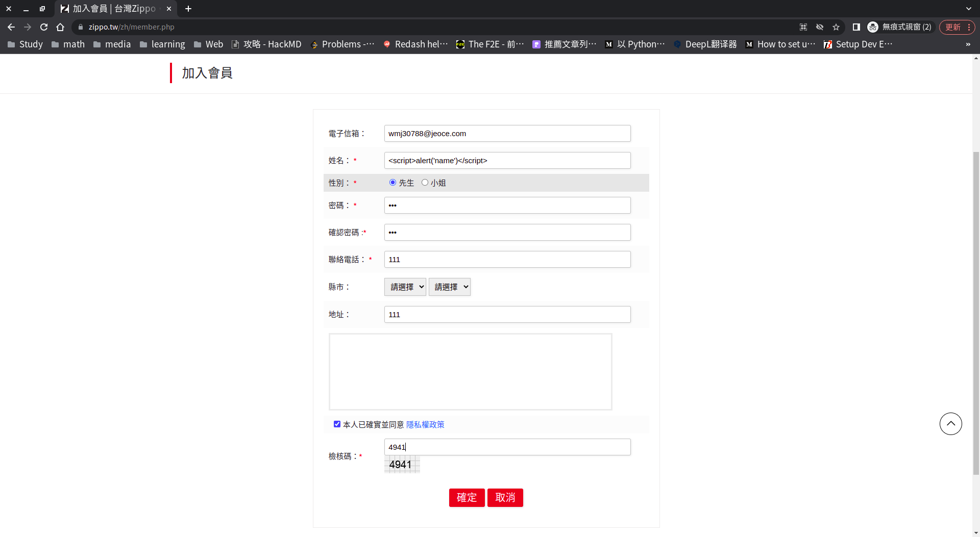The image size is (980, 537).
Task: Open the math bookmarks folder
Action: click(68, 44)
